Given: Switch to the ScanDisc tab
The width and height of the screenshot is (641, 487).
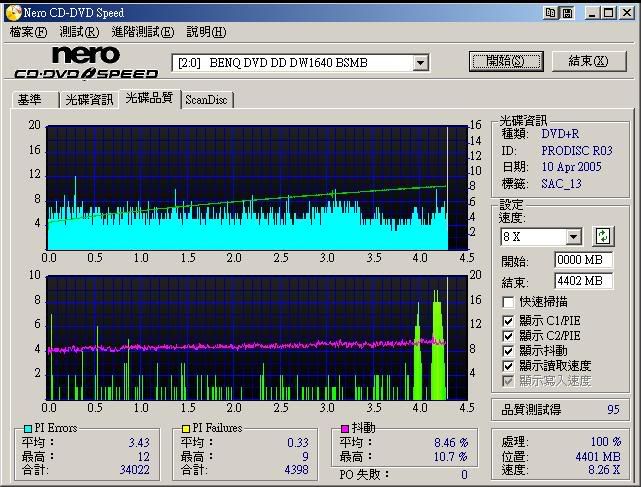Looking at the screenshot, I should pyautogui.click(x=206, y=100).
